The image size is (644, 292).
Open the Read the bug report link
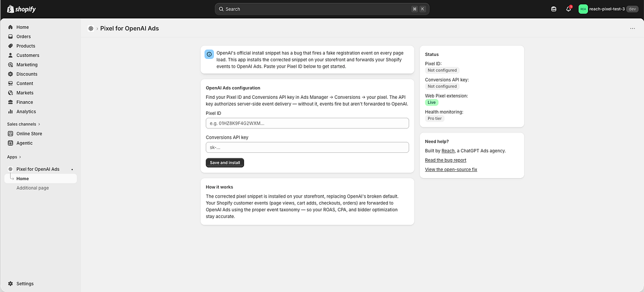pyautogui.click(x=446, y=160)
